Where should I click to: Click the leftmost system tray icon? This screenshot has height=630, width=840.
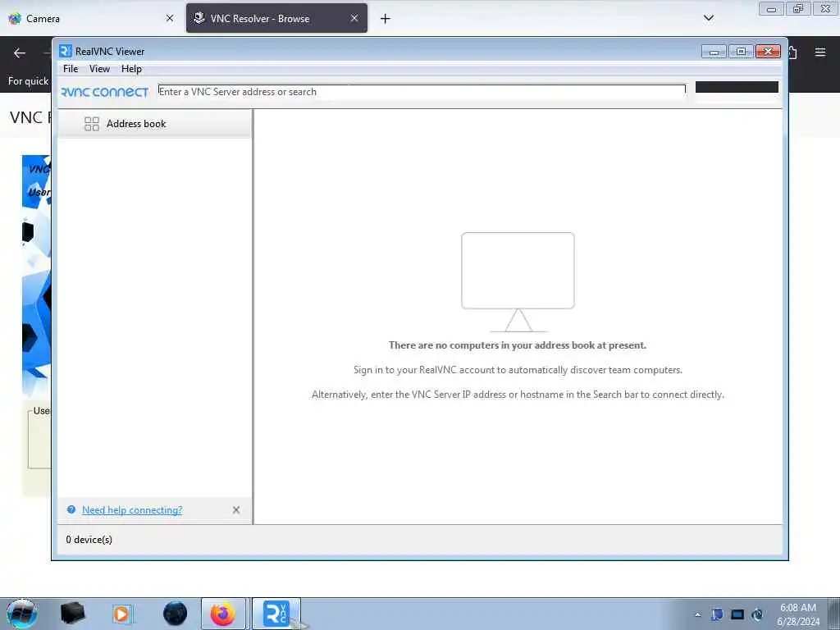717,614
